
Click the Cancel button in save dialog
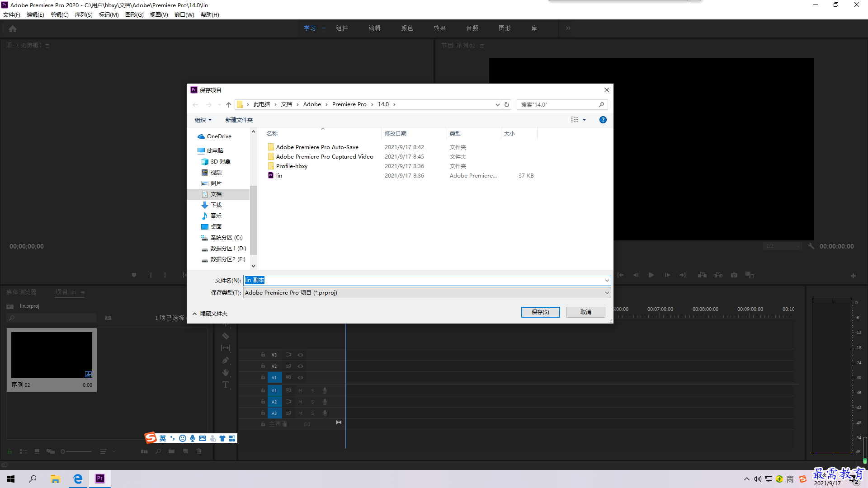[x=585, y=312]
